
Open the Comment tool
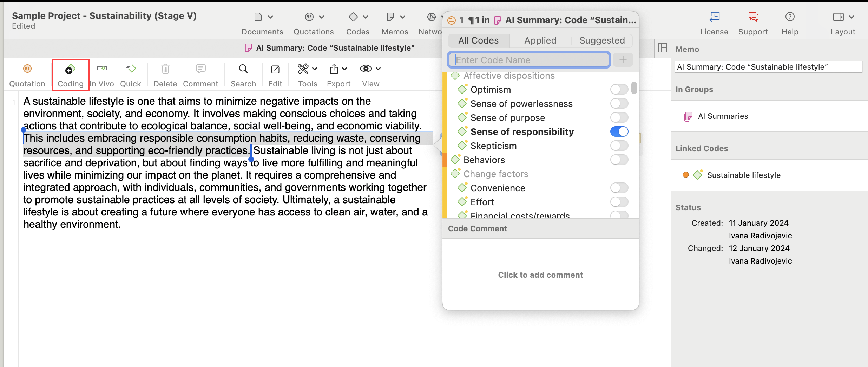pyautogui.click(x=200, y=69)
